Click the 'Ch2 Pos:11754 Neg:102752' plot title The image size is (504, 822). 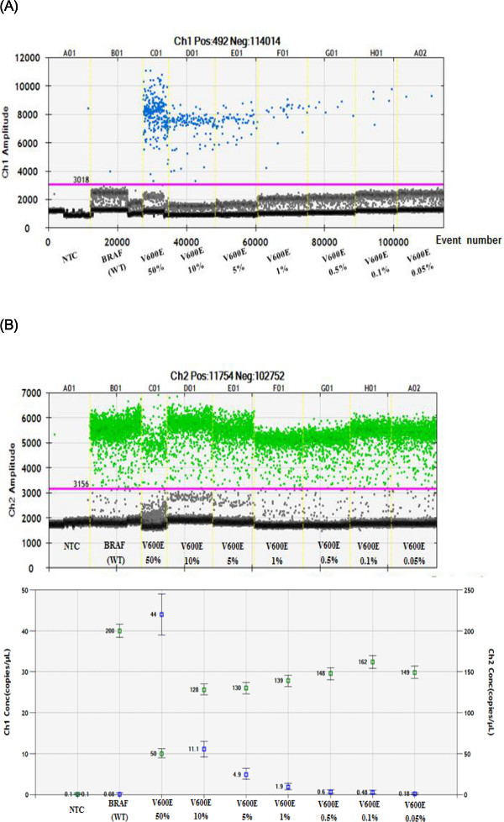click(x=228, y=376)
